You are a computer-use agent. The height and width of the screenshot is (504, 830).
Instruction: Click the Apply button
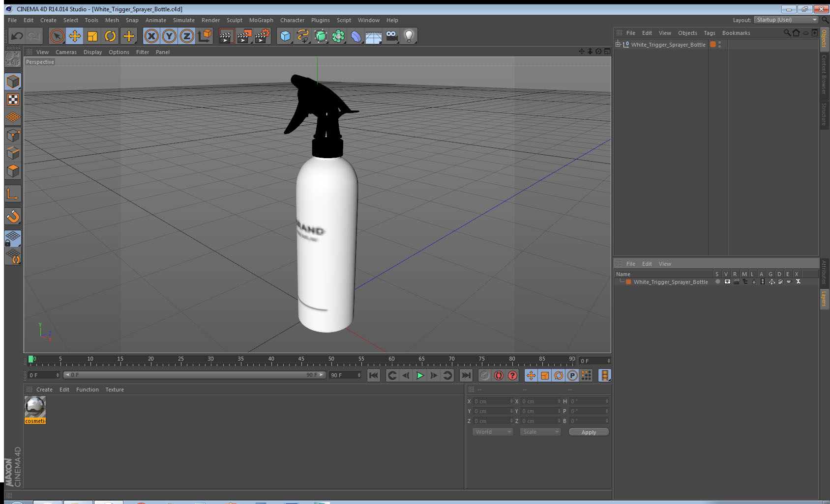click(589, 432)
